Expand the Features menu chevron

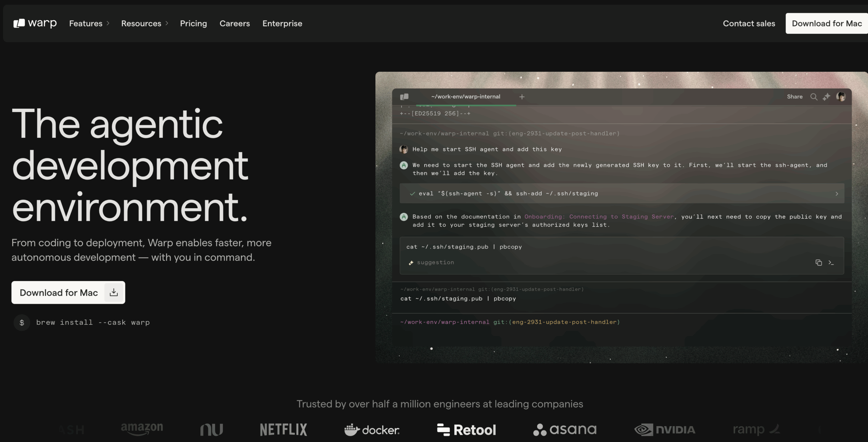pyautogui.click(x=108, y=23)
